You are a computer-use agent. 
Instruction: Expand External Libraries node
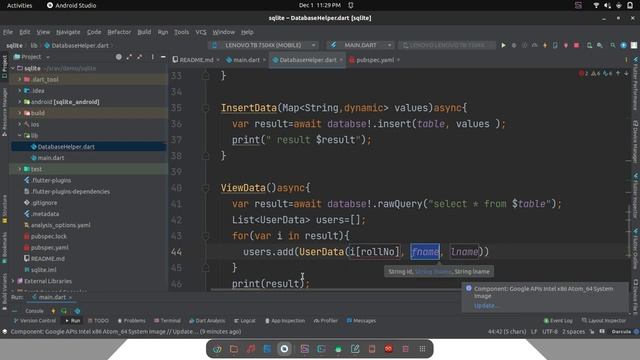pos(13,281)
